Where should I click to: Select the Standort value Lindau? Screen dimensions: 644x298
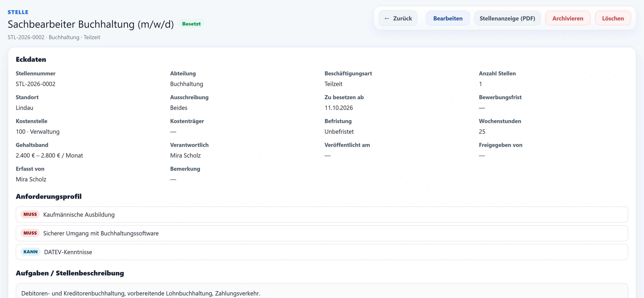click(x=24, y=108)
